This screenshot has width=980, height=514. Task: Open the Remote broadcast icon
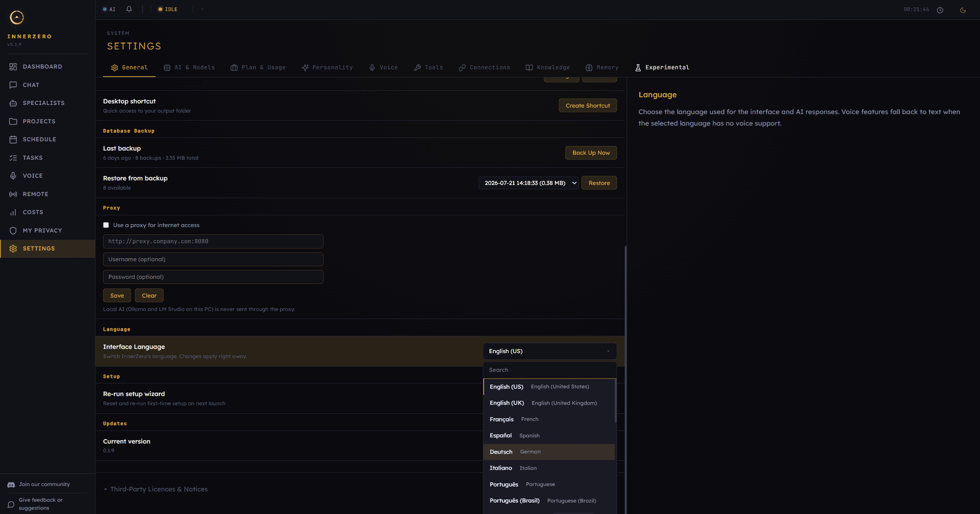tap(13, 194)
